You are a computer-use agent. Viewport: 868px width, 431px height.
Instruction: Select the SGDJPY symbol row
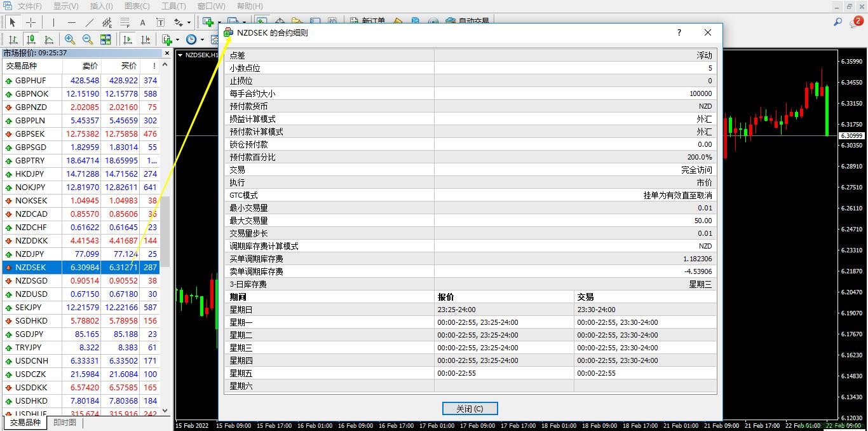(81, 334)
